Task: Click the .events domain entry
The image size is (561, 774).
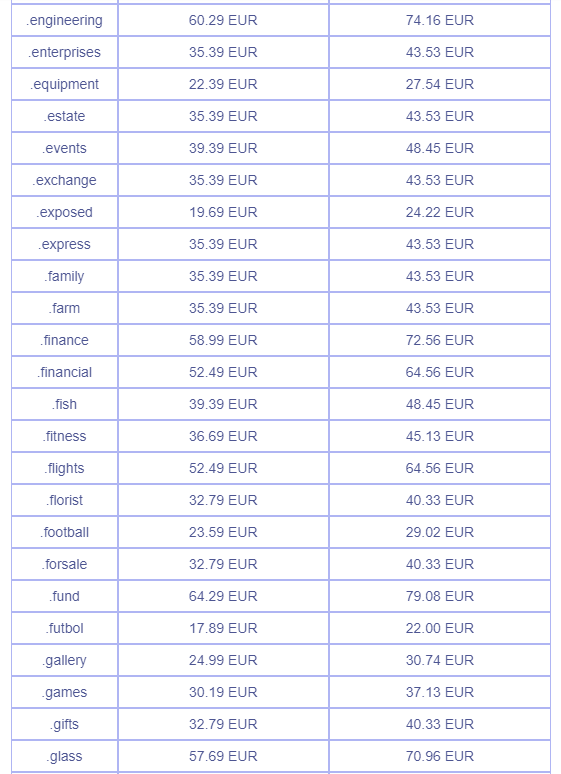Action: click(65, 149)
